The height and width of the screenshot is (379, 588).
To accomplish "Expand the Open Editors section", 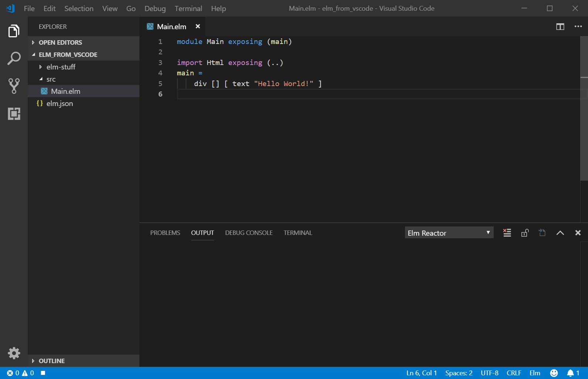I will pos(60,42).
